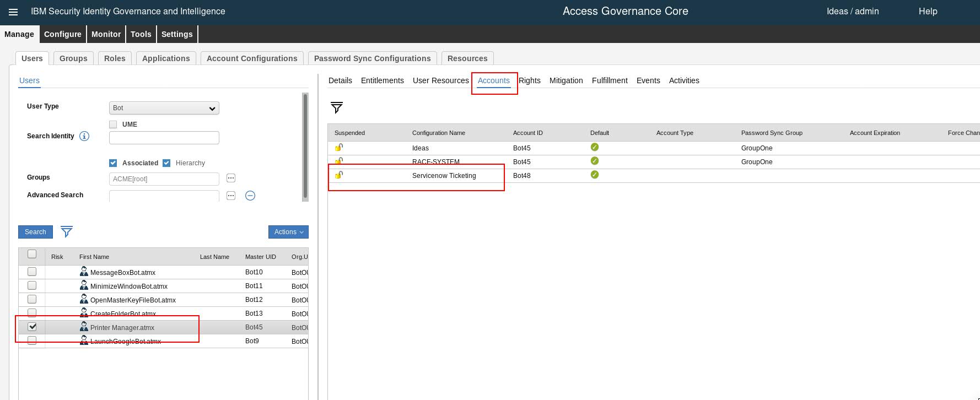Open the Applications tab
This screenshot has width=980, height=400.
pyautogui.click(x=166, y=58)
